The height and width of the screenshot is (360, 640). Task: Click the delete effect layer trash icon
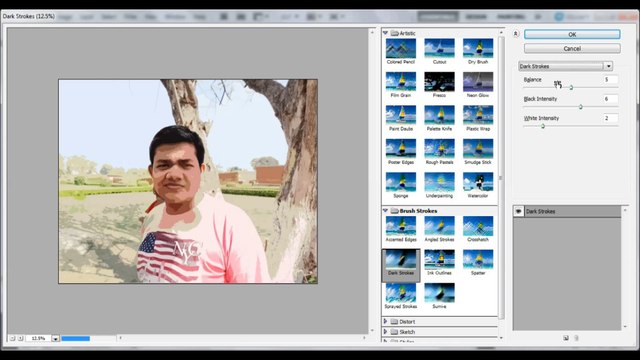pyautogui.click(x=576, y=338)
